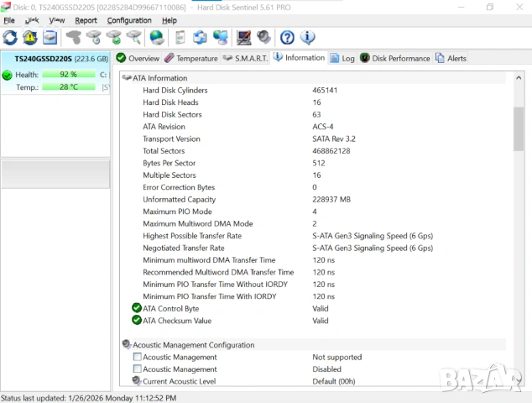
Task: Toggle Acoustic Management checkbox marked Disabled
Action: coord(138,369)
